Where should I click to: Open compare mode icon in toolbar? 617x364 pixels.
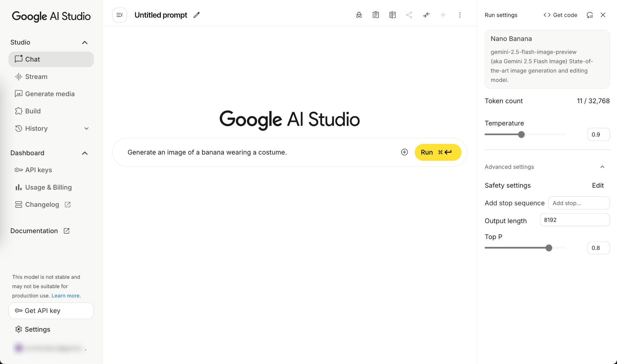[x=392, y=15]
